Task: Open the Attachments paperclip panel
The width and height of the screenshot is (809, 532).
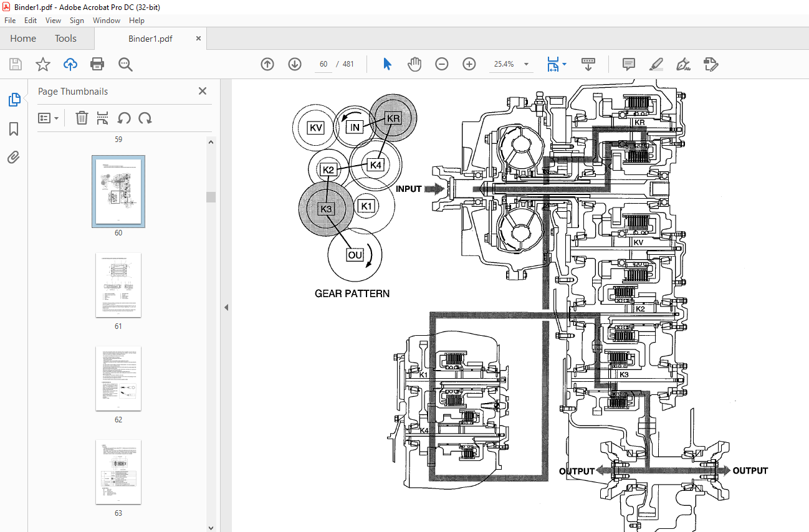Action: click(x=14, y=158)
